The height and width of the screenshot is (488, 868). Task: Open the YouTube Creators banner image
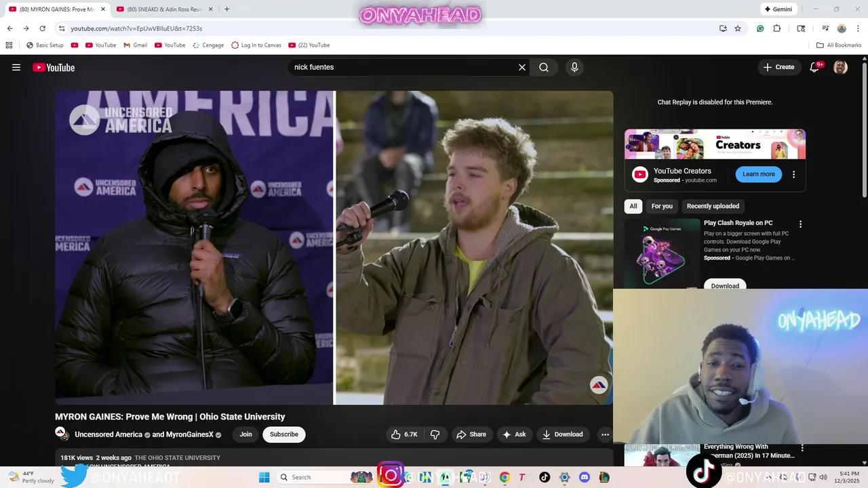(715, 144)
